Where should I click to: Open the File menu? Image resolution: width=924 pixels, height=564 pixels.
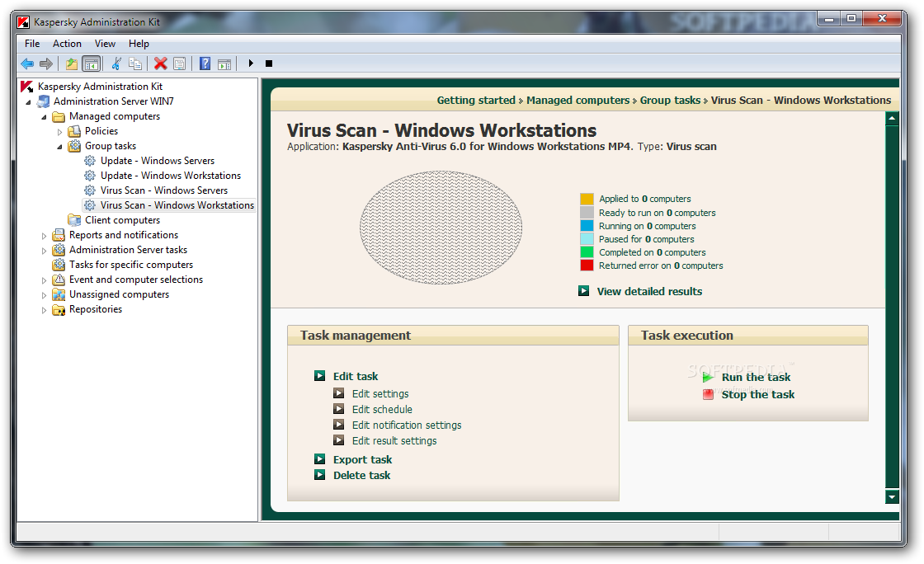tap(32, 44)
